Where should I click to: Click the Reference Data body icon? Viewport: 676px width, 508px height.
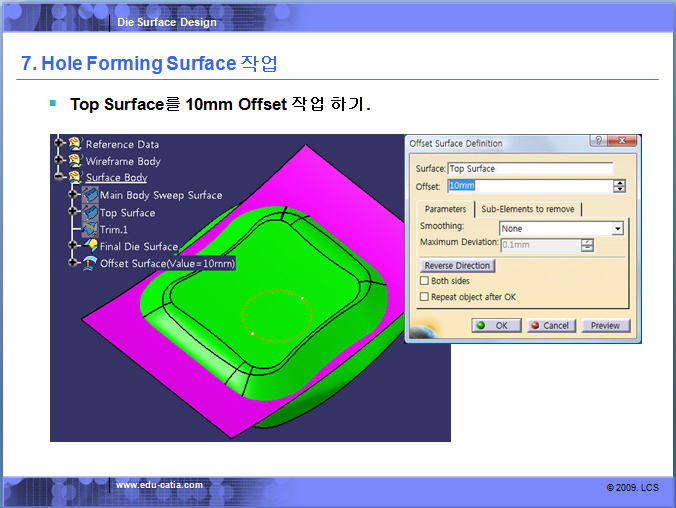75,145
